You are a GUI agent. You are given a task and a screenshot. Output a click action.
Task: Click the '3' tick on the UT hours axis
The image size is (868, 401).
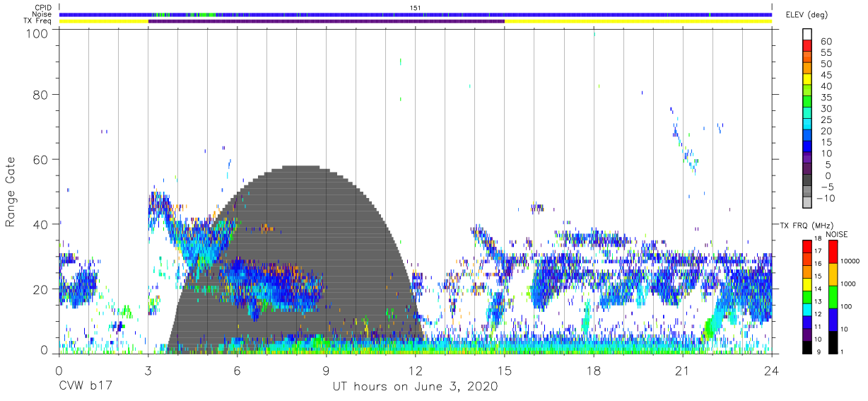point(148,371)
